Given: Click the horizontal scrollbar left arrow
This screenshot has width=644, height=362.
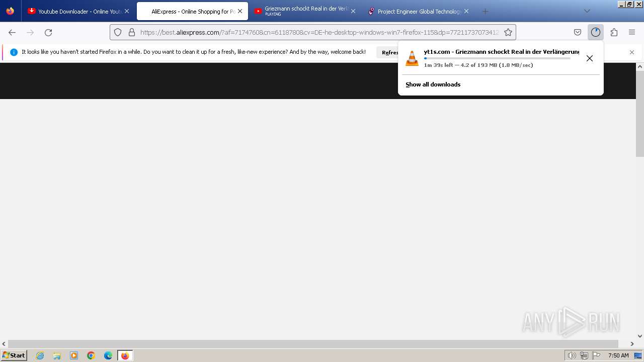Looking at the screenshot, I should (4, 344).
